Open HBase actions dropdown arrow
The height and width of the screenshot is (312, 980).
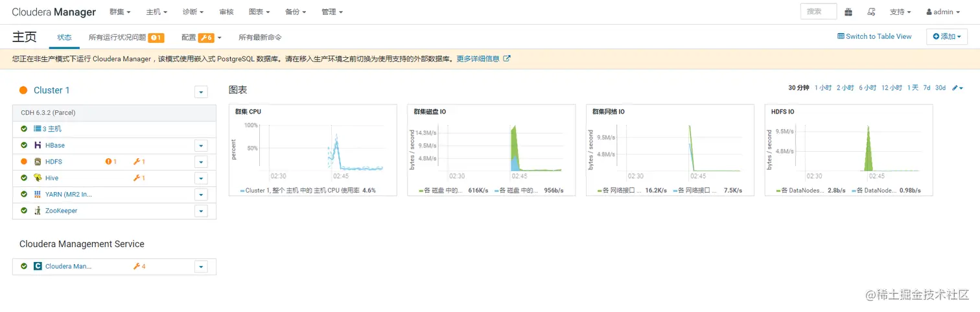pyautogui.click(x=201, y=146)
